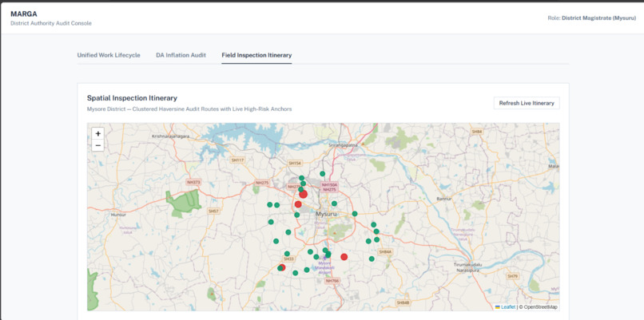Click the northernmost green marker near Srirangapatna
Viewport: 644px width, 320px height.
(x=323, y=173)
